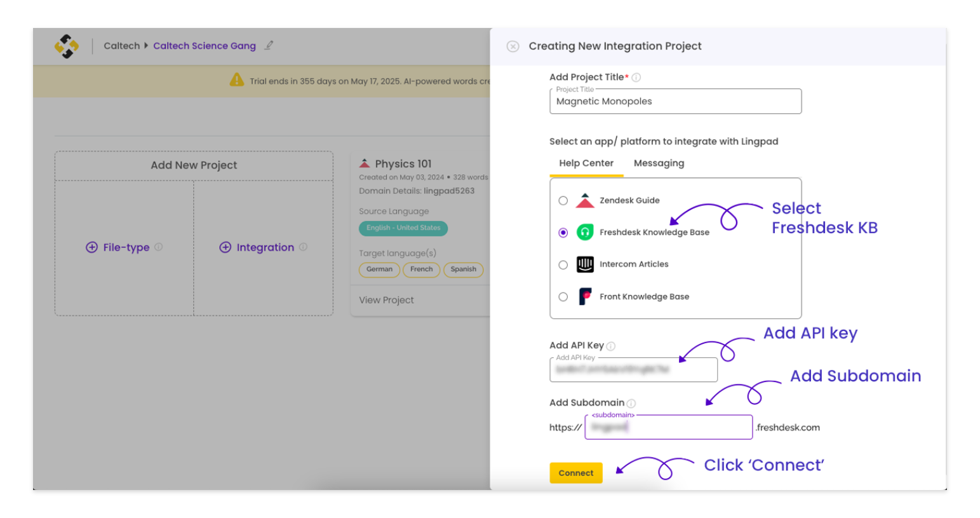Open the Help Center tab
Image resolution: width=980 pixels, height=518 pixels.
(586, 163)
